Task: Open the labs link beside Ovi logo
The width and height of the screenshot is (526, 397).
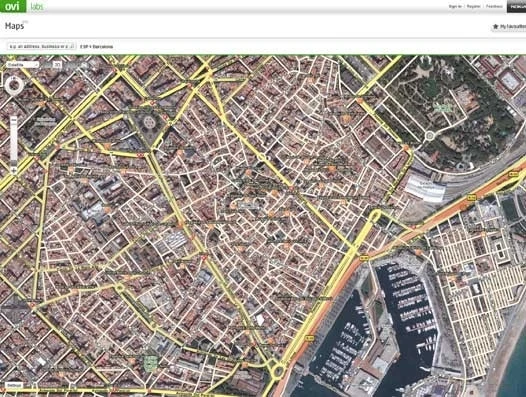Action: tap(37, 6)
